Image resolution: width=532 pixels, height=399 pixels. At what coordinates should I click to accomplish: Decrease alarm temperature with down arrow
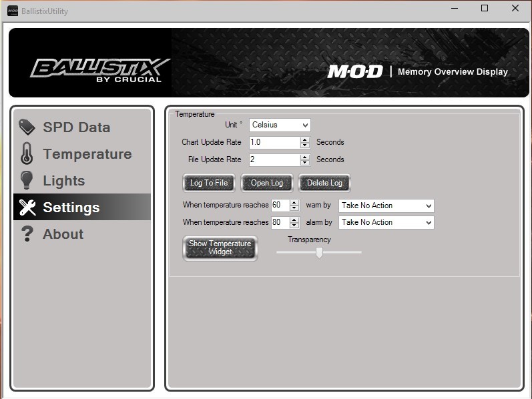pyautogui.click(x=294, y=226)
